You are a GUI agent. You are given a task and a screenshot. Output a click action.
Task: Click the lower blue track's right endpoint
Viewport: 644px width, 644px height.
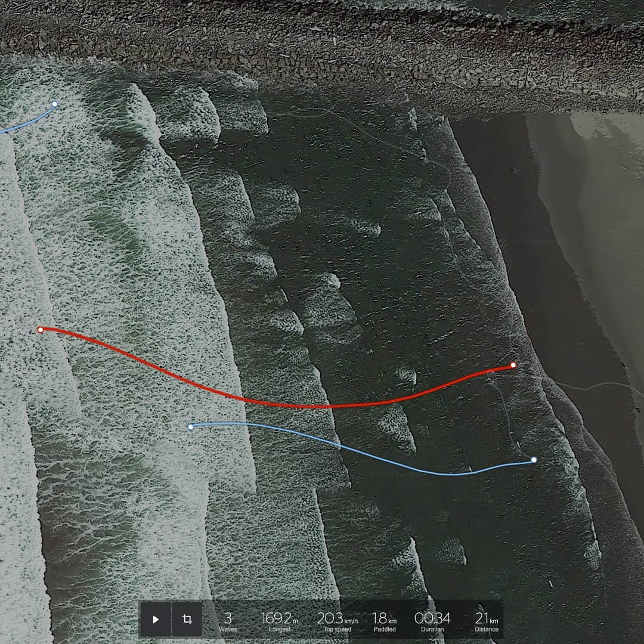(534, 460)
